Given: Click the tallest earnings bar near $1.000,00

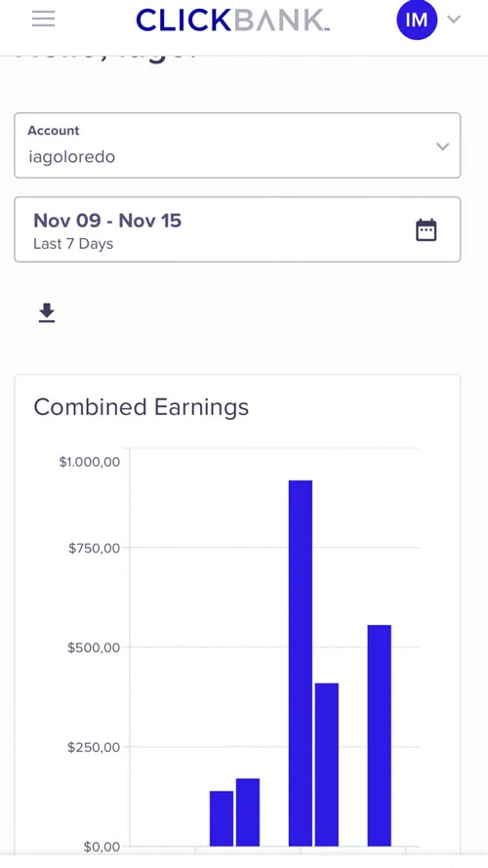Looking at the screenshot, I should [301, 663].
